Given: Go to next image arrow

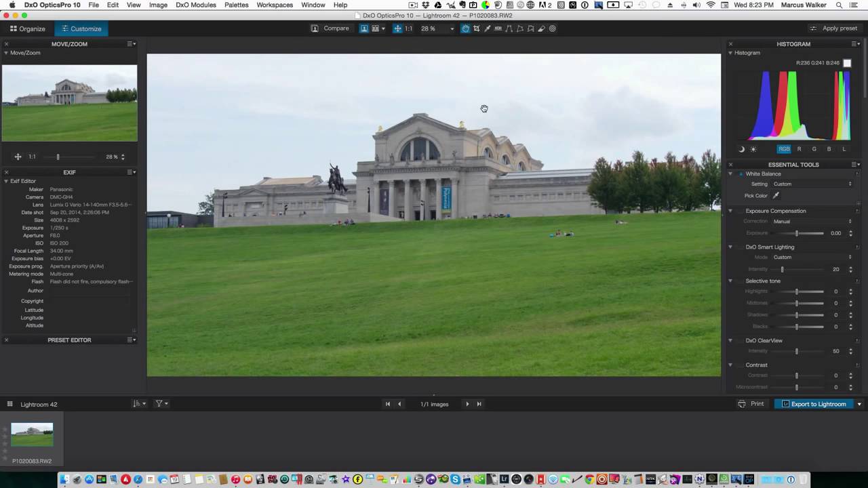Looking at the screenshot, I should pos(467,404).
